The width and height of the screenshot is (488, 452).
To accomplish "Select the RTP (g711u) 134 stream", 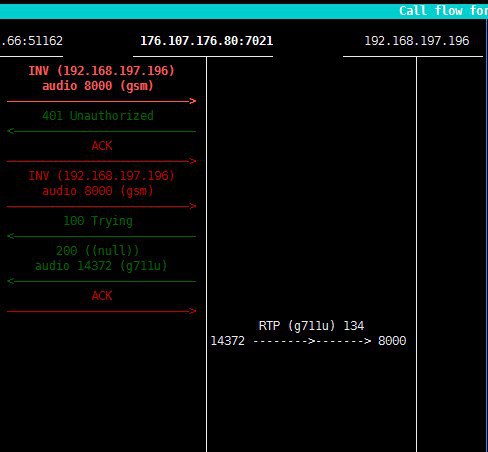I will 311,326.
